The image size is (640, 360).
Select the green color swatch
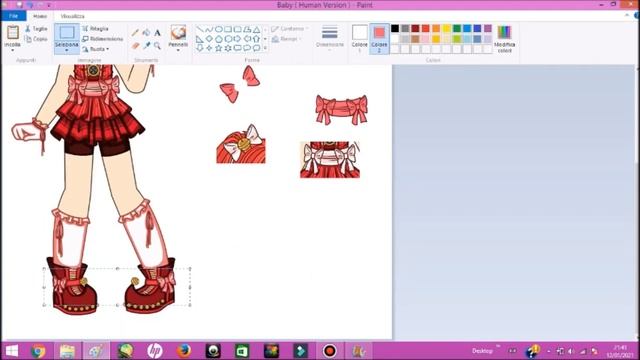(457, 29)
